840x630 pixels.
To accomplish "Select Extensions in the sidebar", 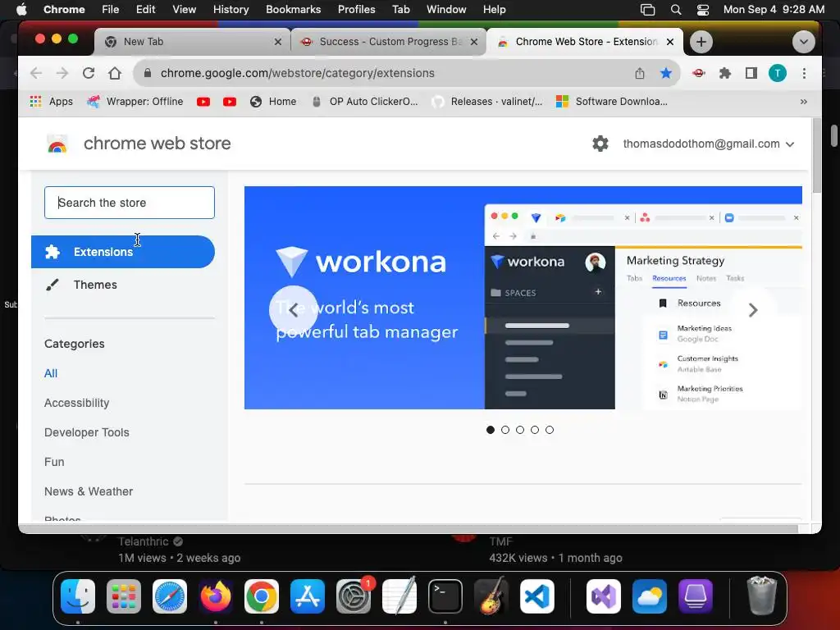I will 123,252.
